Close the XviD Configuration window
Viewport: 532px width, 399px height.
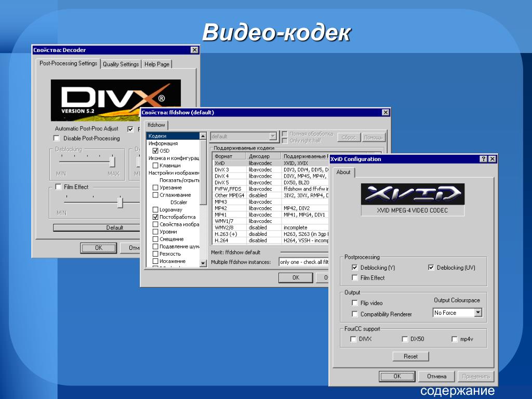(x=493, y=159)
